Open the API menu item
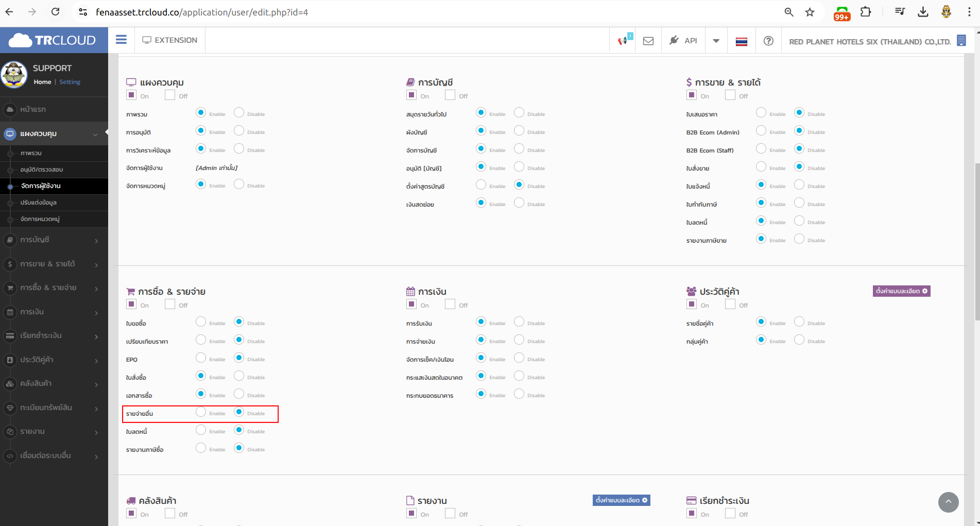This screenshot has height=526, width=980. pos(683,40)
